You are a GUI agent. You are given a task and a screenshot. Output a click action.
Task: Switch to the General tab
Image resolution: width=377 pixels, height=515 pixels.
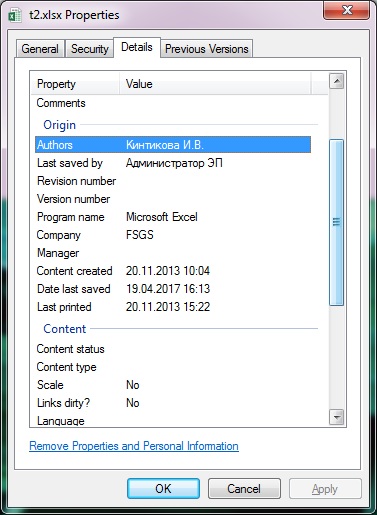pos(40,49)
